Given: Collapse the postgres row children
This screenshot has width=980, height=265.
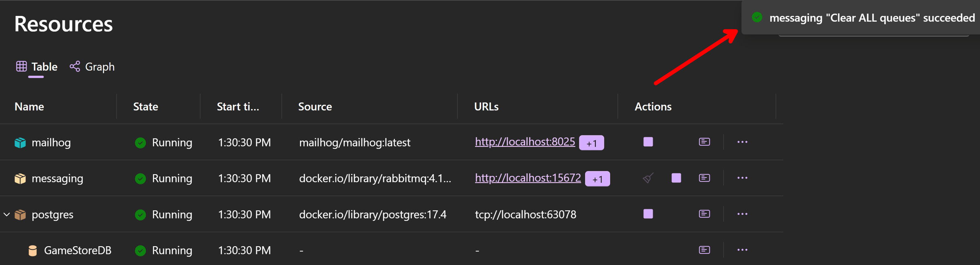Looking at the screenshot, I should pyautogui.click(x=7, y=214).
